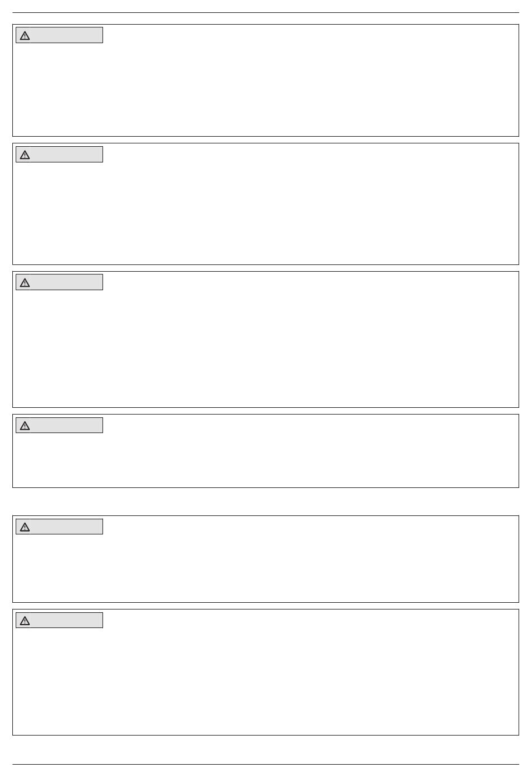
Task: Click the gray label area in the fifth box
Action: point(66,527)
